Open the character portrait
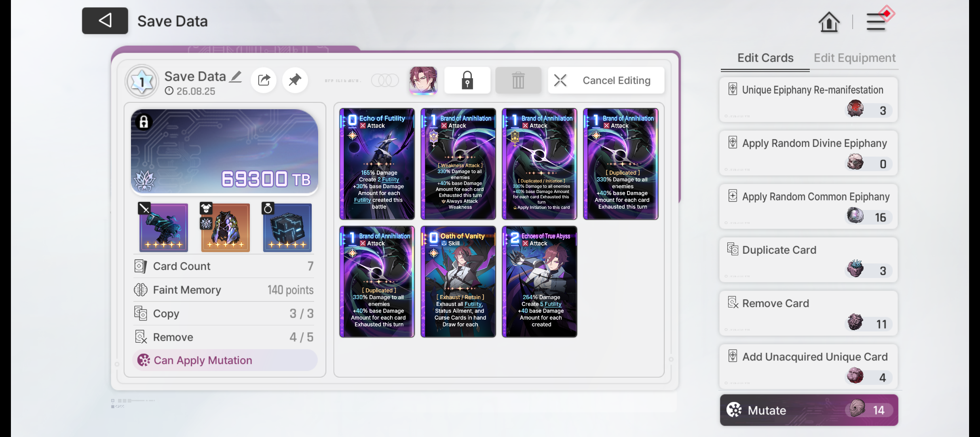 click(423, 80)
